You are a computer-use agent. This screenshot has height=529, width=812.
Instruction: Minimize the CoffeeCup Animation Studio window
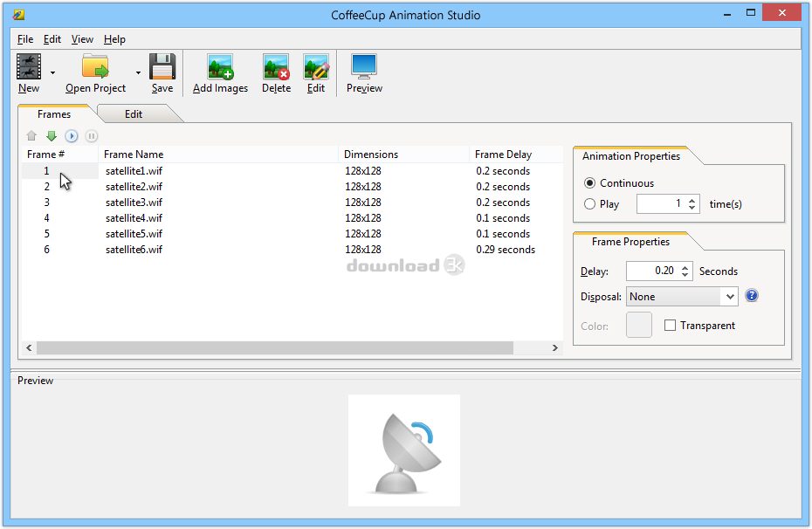pos(727,13)
